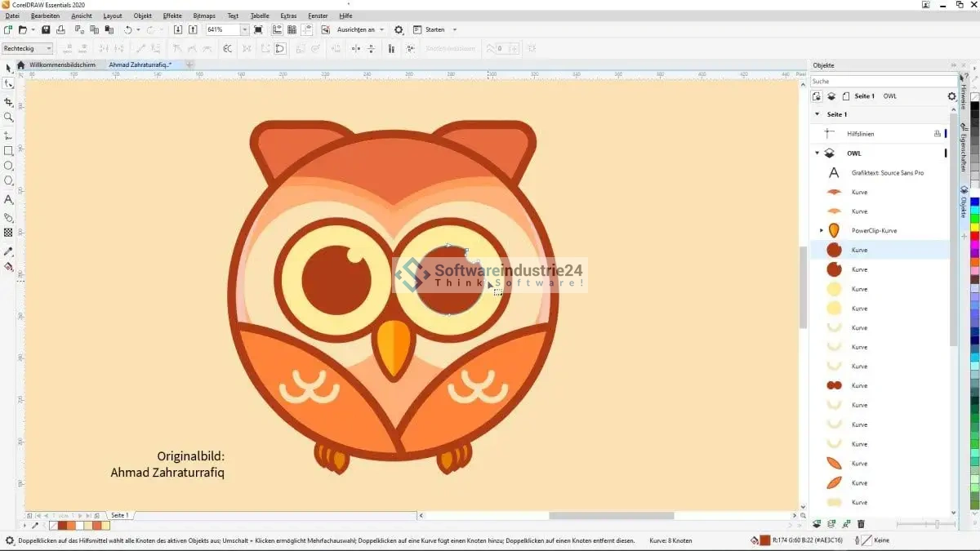Activate the Ellipse tool
Screen dimensions: 980x551
pyautogui.click(x=9, y=166)
